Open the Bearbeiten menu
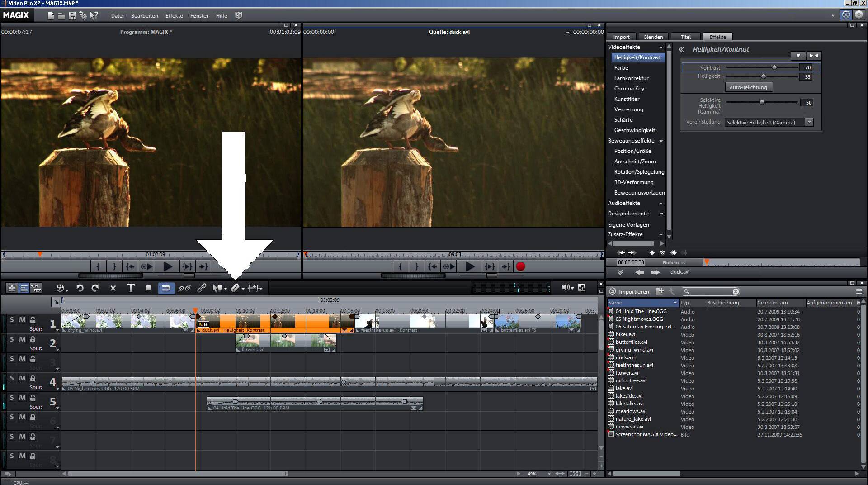Image resolution: width=868 pixels, height=485 pixels. 144,16
